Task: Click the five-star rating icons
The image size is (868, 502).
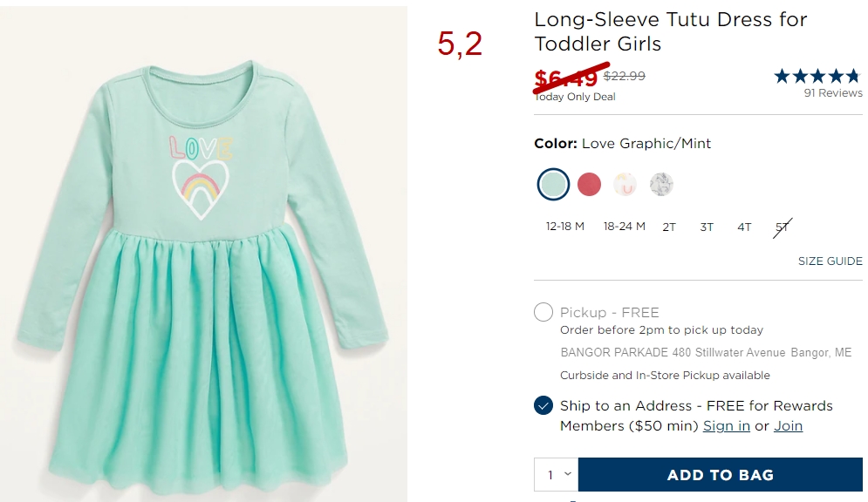Action: (817, 76)
